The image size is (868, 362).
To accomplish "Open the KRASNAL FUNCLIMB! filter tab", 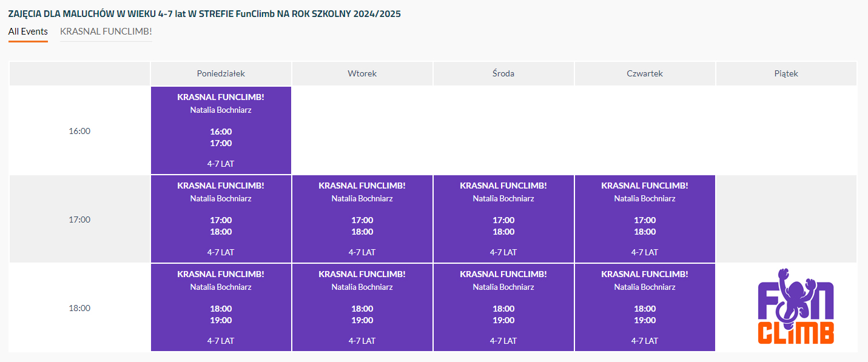I will 106,32.
